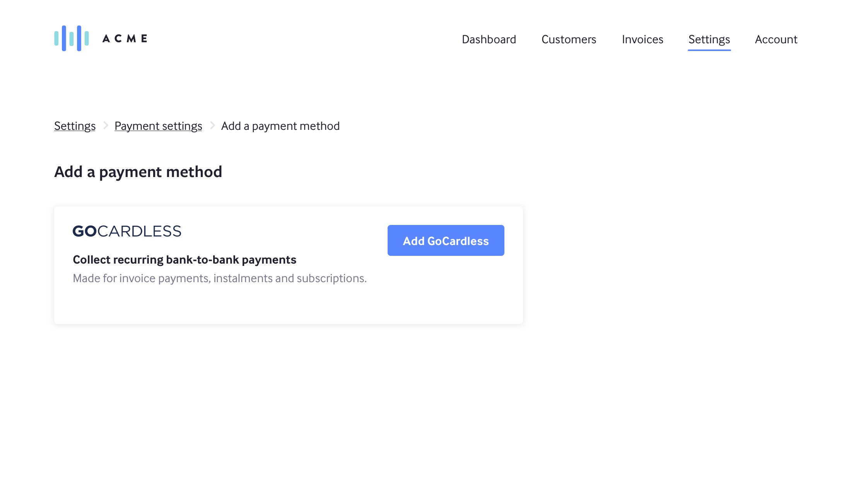Follow the Settings breadcrumb link
Image resolution: width=851 pixels, height=504 pixels.
(75, 126)
